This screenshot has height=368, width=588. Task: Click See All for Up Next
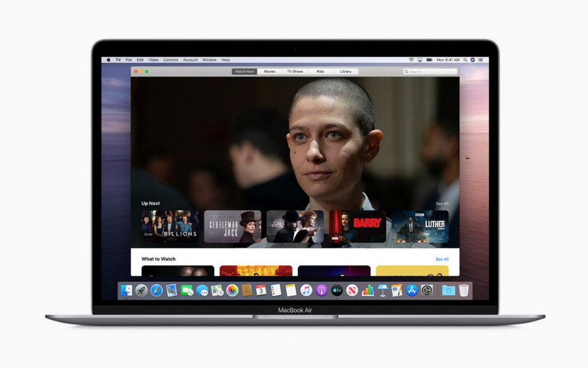(x=442, y=203)
